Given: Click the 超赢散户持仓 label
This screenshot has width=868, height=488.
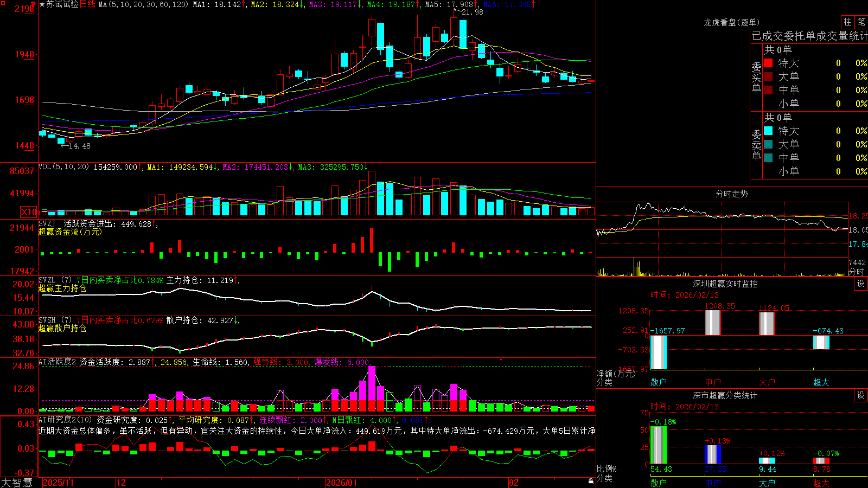Looking at the screenshot, I should [62, 329].
